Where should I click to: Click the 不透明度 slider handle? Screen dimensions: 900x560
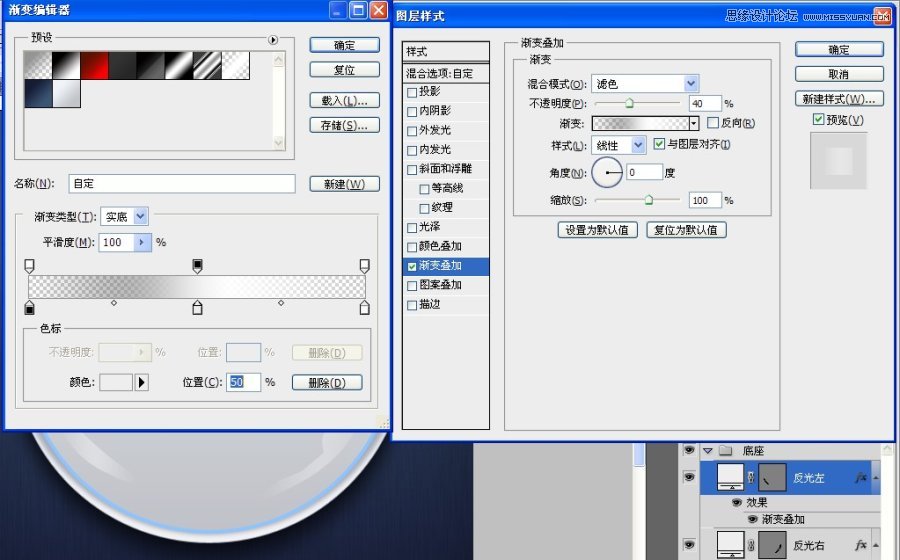pos(629,103)
